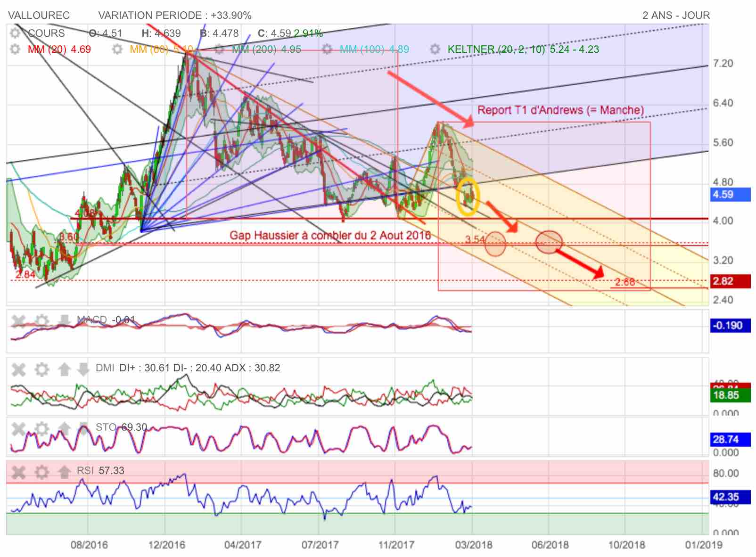Open settings gear for KELTNER channel
756x557 pixels.
click(x=435, y=49)
